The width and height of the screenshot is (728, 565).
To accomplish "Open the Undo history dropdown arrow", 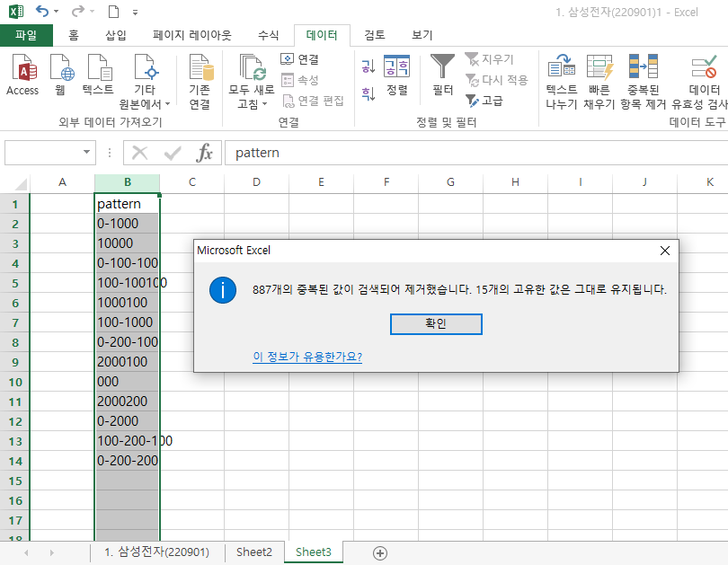I will (x=57, y=11).
